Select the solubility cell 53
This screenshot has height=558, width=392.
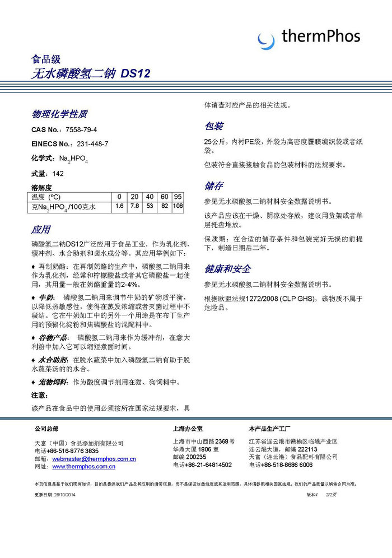[150, 206]
